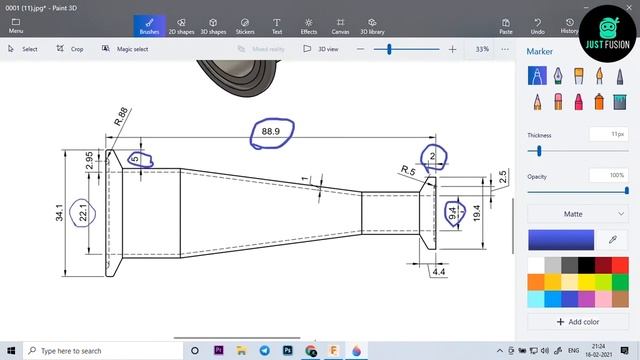The image size is (640, 360).
Task: Open the more options ellipsis menu
Action: pyautogui.click(x=505, y=49)
